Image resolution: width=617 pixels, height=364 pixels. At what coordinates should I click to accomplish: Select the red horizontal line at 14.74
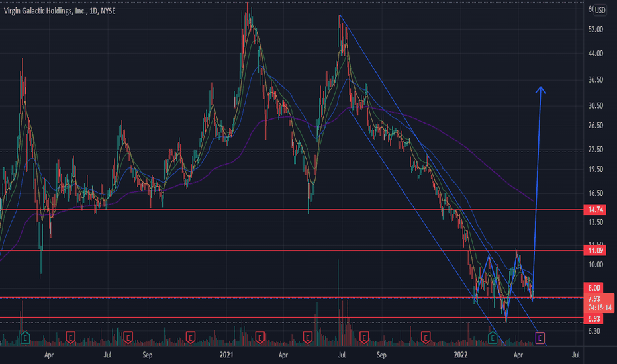click(x=291, y=210)
